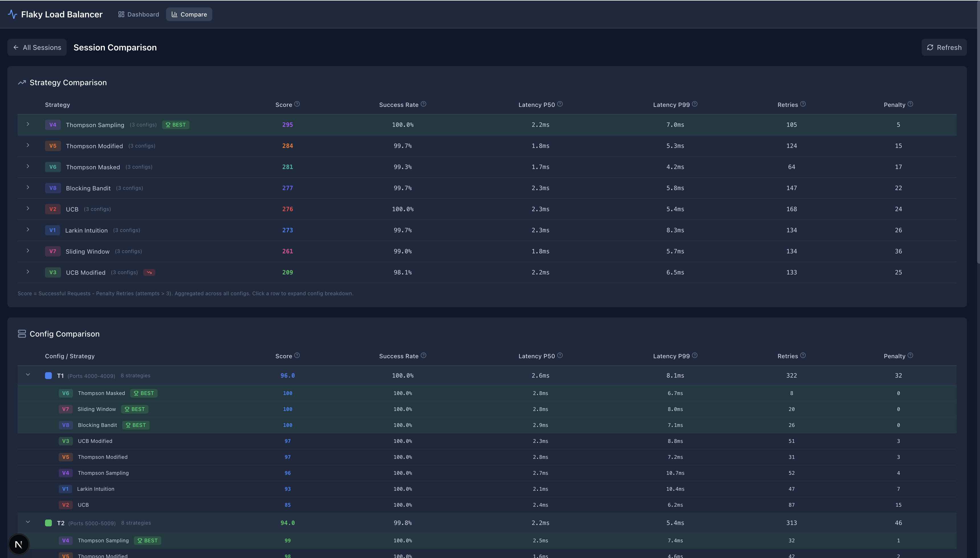
Task: Click the Score help icon in Strategy Comparison
Action: pos(297,104)
